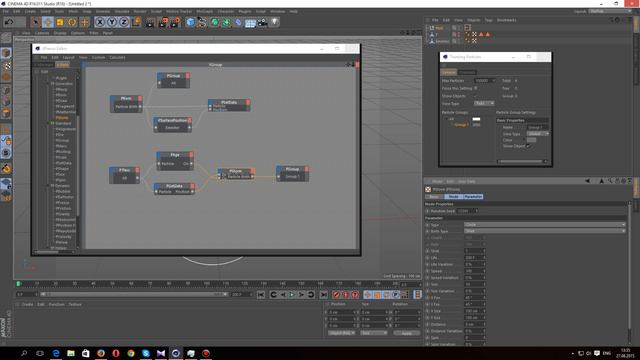
Task: Click the blue Deformer icon
Action: [x=238, y=22]
